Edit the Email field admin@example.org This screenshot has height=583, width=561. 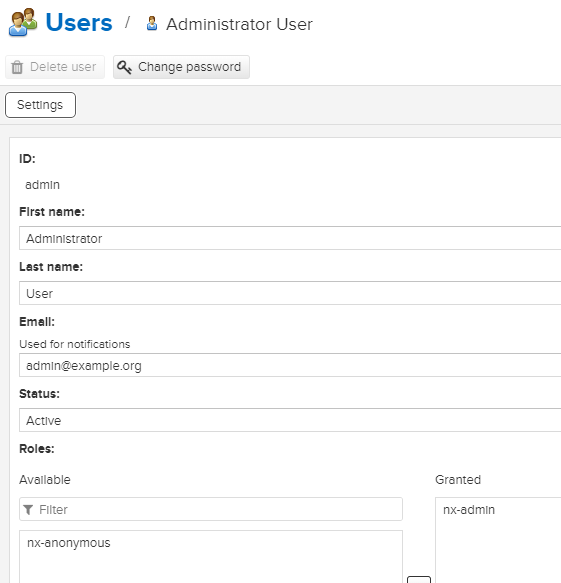click(x=290, y=365)
